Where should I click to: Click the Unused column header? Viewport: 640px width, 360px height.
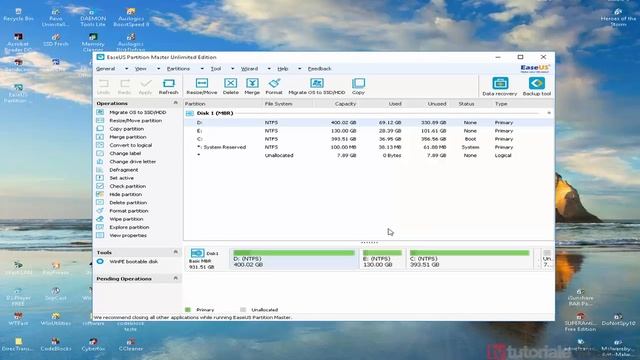437,104
